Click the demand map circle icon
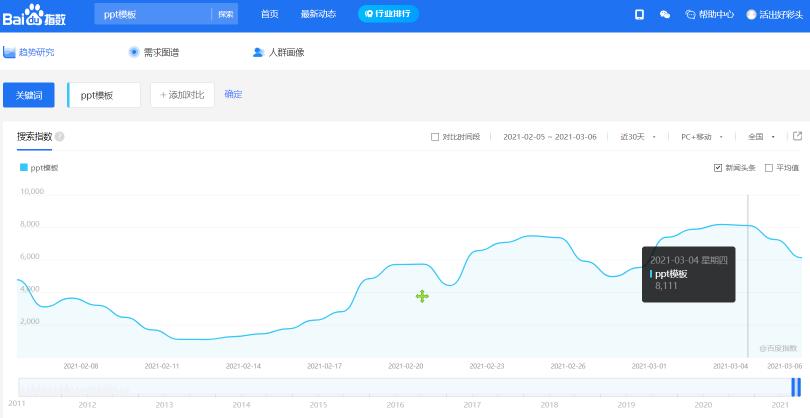This screenshot has height=418, width=810. [x=134, y=52]
